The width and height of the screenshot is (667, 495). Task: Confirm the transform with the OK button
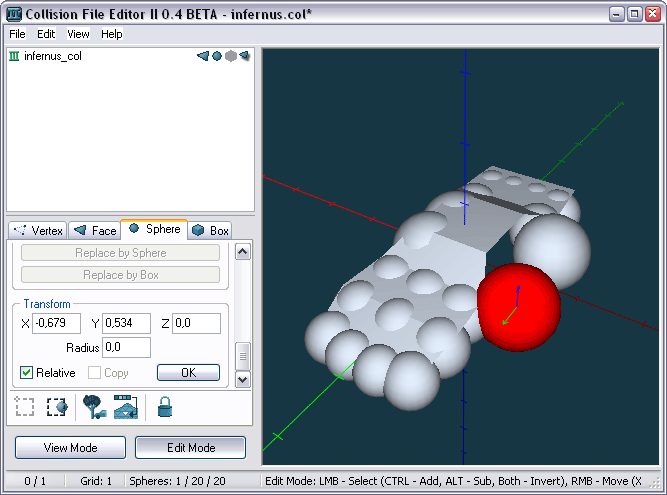[x=188, y=373]
